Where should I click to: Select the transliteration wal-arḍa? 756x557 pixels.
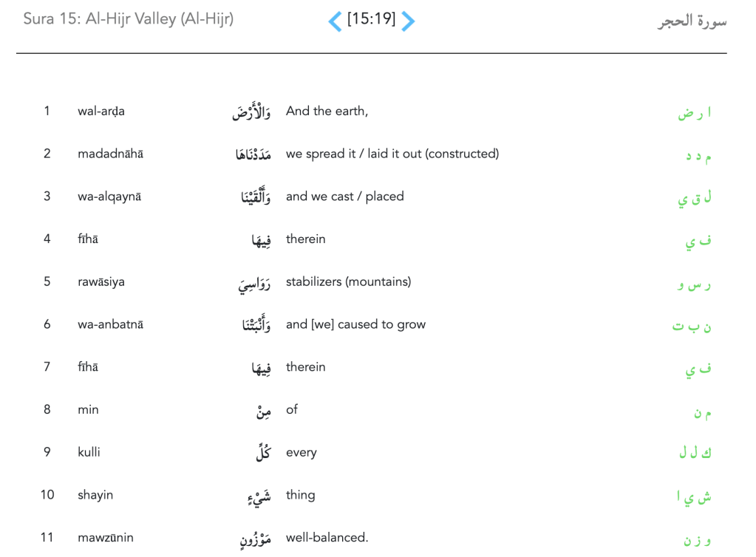click(x=101, y=112)
